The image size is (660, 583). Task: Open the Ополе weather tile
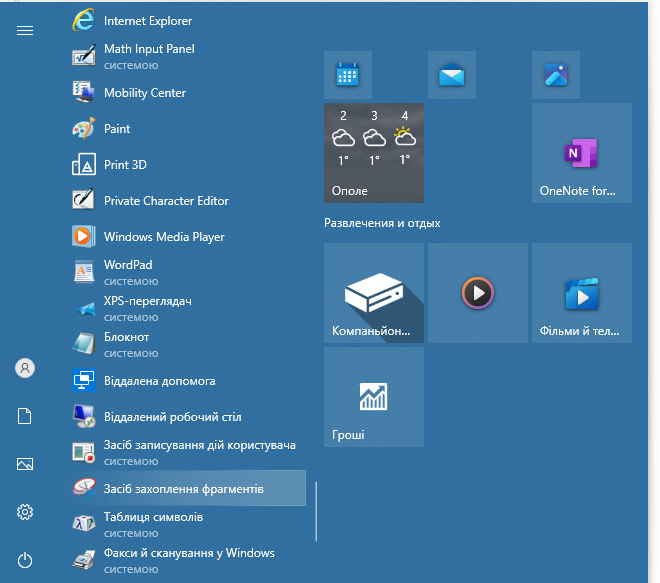click(374, 153)
